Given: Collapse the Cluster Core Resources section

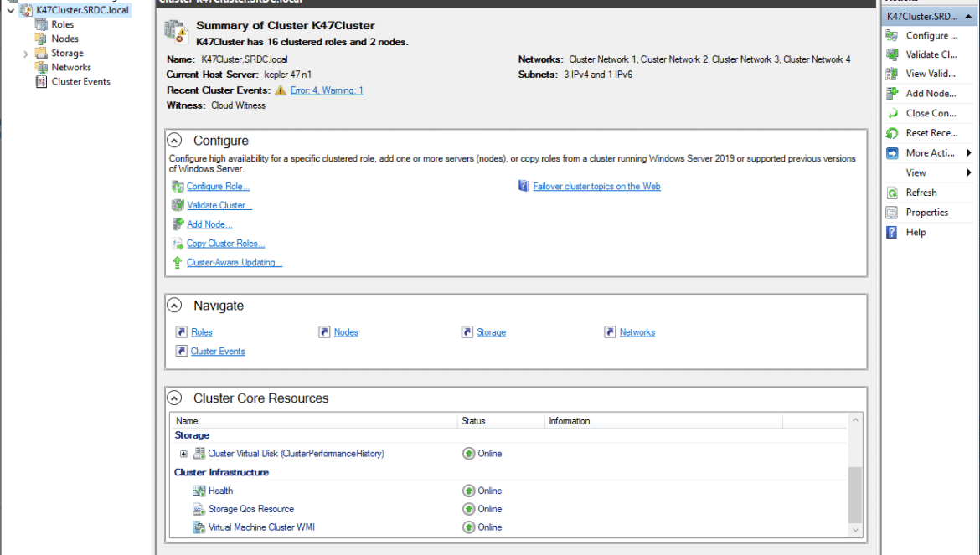Looking at the screenshot, I should (x=174, y=398).
